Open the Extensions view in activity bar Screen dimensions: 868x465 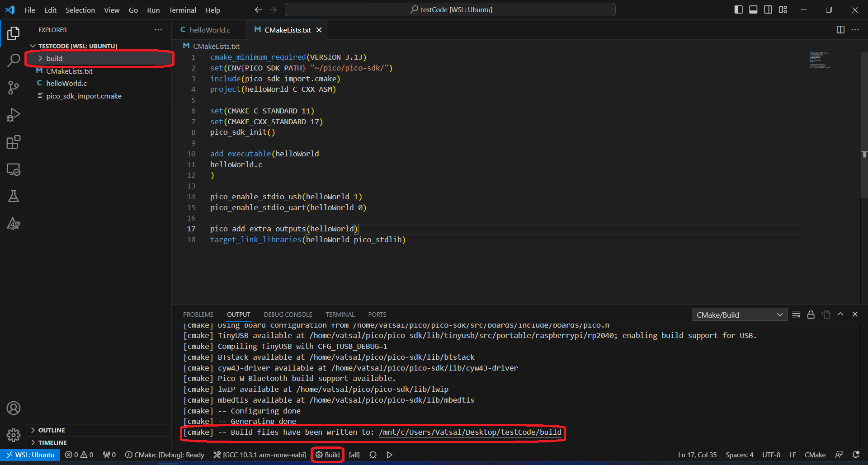[13, 142]
